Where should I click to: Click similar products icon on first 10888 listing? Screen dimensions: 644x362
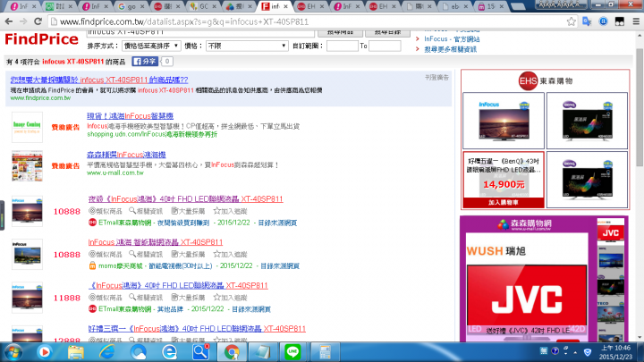tap(92, 211)
